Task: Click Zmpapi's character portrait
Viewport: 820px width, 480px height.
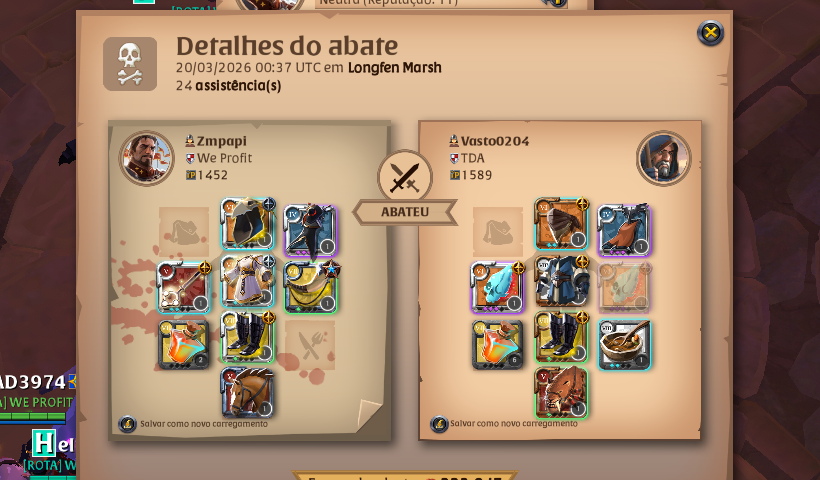Action: click(146, 158)
